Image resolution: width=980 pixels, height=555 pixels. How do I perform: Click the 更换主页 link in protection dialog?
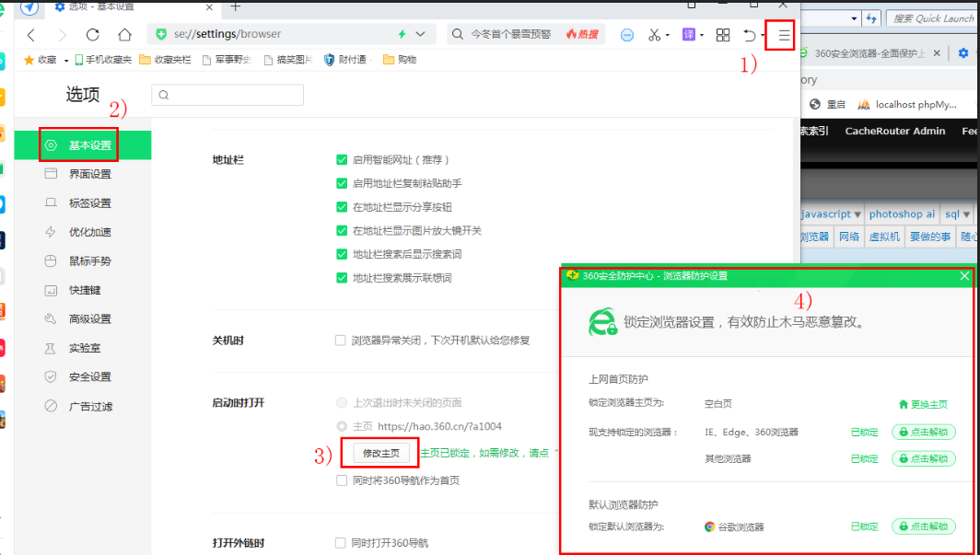pyautogui.click(x=923, y=405)
